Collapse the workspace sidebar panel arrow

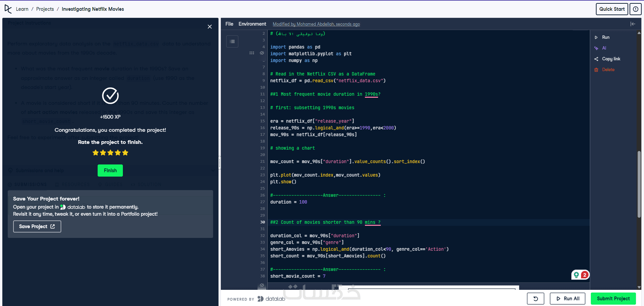tap(633, 24)
